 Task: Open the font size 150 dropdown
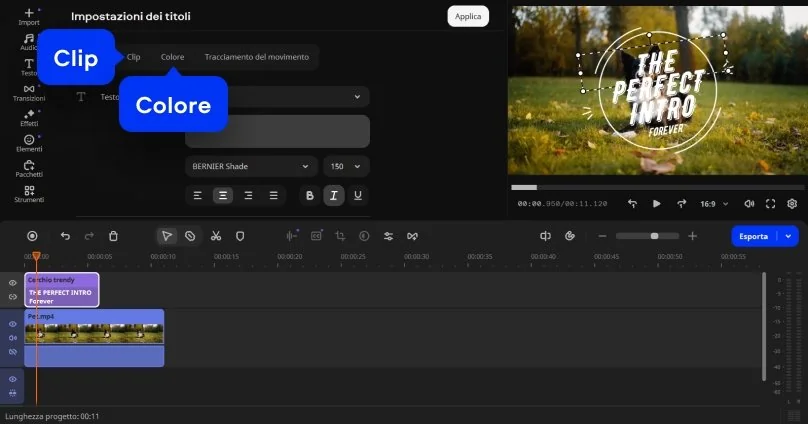[346, 166]
